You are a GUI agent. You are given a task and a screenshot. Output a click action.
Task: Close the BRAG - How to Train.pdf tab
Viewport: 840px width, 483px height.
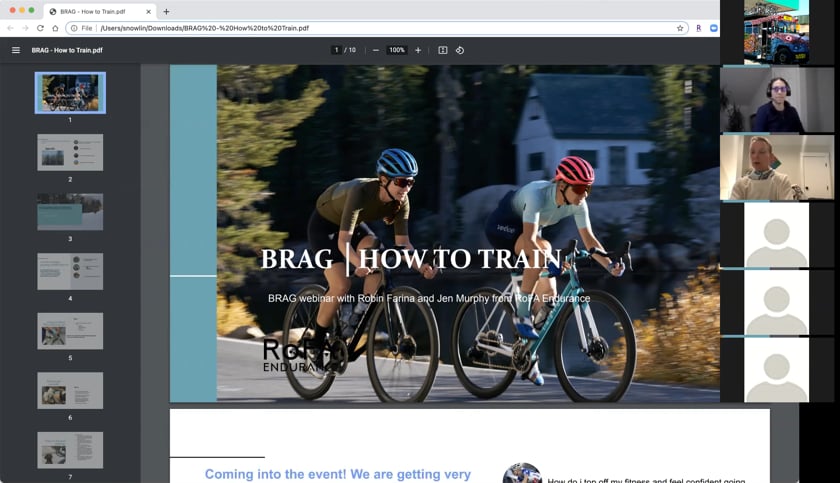click(x=148, y=11)
